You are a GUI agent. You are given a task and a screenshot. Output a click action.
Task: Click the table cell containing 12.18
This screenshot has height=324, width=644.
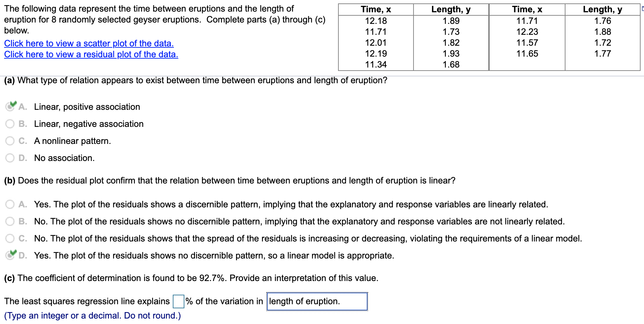tap(376, 21)
